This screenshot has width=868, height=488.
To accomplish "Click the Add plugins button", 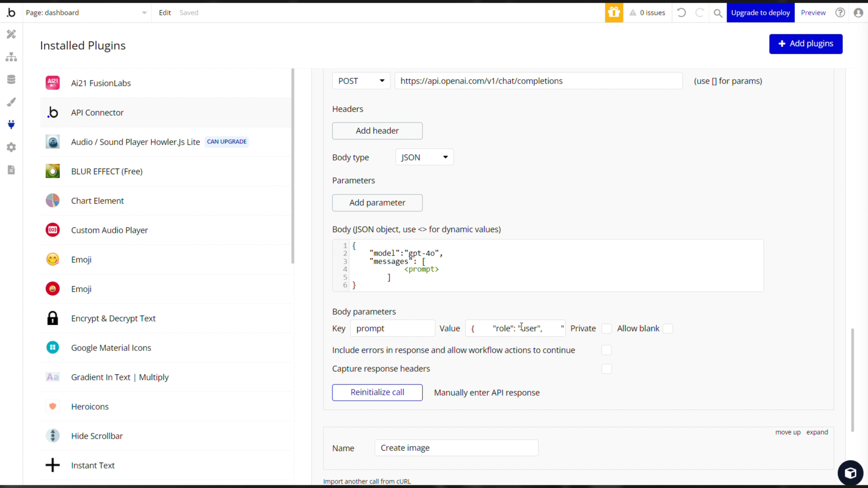I will pyautogui.click(x=806, y=44).
